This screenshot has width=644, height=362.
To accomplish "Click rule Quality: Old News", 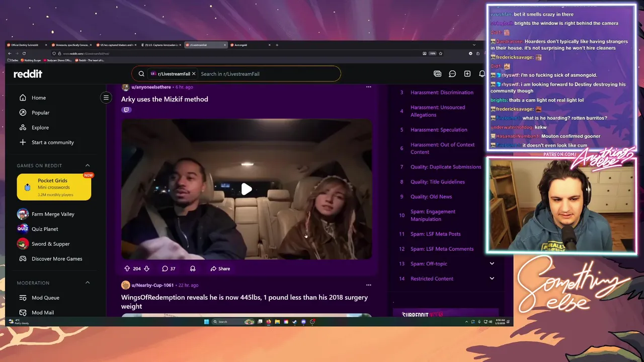I will click(431, 197).
